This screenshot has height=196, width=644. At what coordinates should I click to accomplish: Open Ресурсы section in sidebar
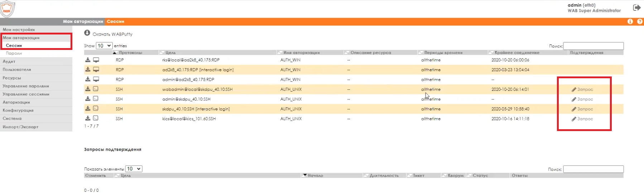pyautogui.click(x=36, y=78)
